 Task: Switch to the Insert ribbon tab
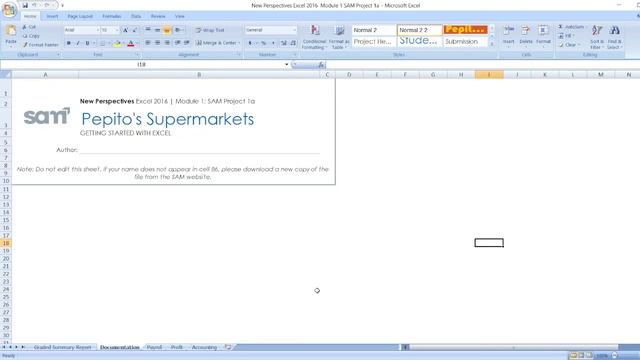click(x=52, y=16)
